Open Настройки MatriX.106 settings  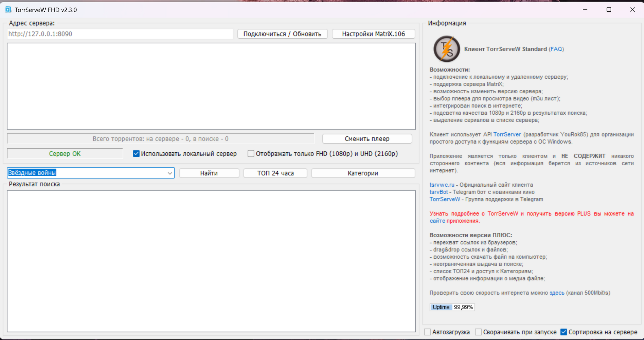click(374, 34)
